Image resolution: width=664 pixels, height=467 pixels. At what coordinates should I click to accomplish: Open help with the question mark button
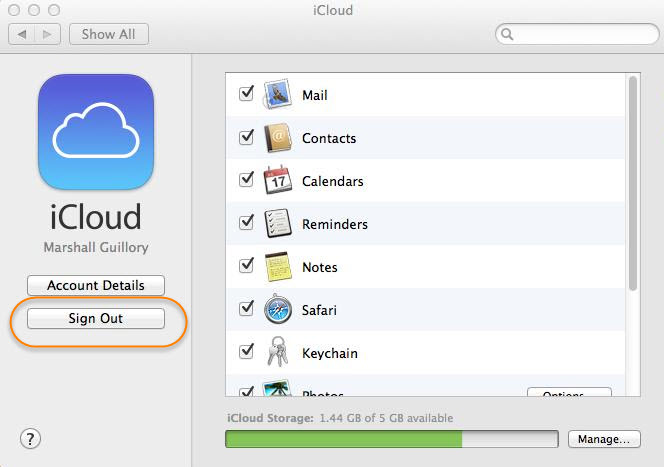pos(30,439)
